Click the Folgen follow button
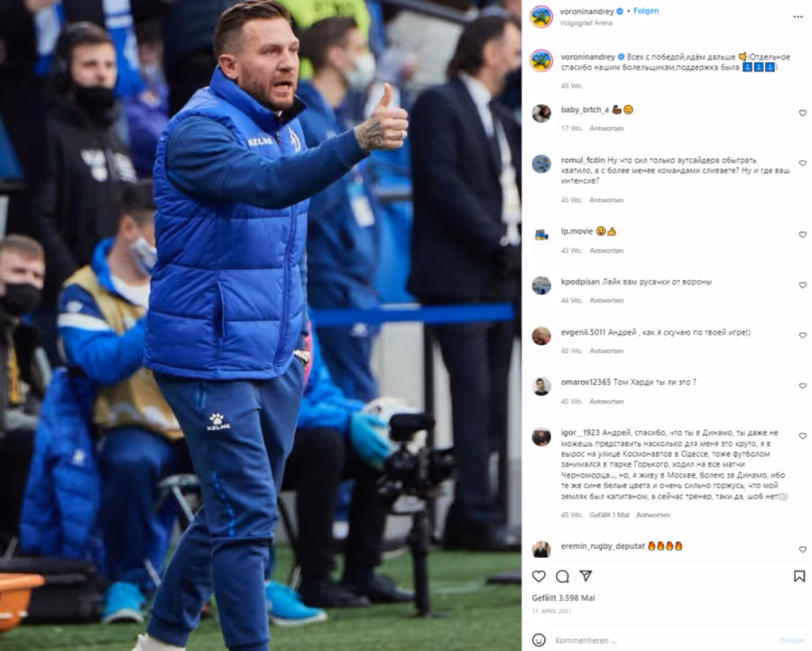The width and height of the screenshot is (812, 651). pos(646,11)
